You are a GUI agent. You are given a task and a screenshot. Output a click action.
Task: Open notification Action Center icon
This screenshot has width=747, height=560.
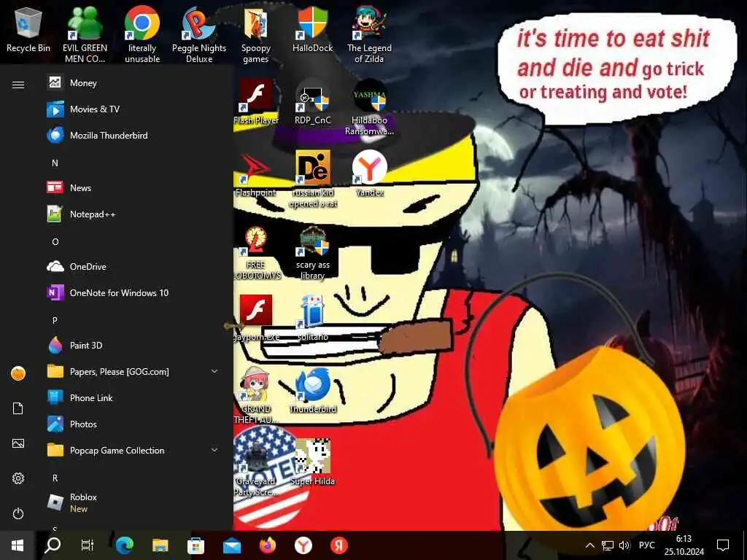click(x=723, y=545)
